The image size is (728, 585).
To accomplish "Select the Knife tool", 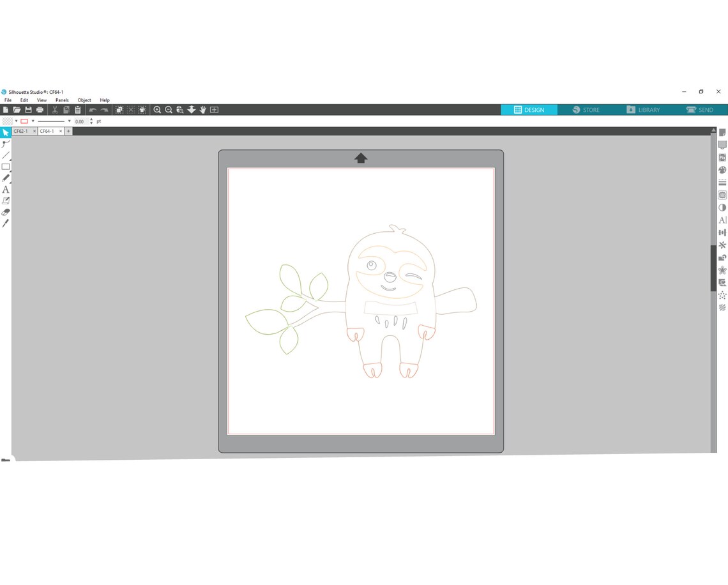I will point(6,224).
